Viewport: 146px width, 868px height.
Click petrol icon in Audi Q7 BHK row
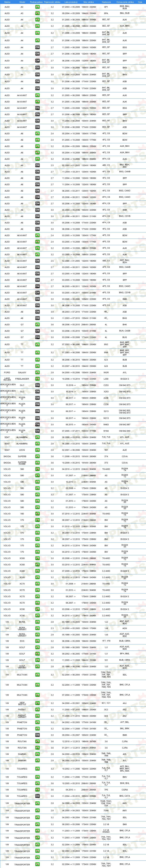click(37, 325)
